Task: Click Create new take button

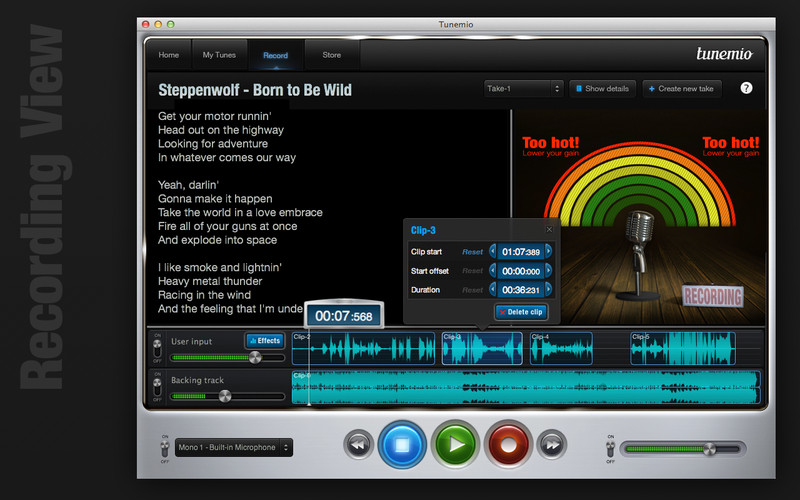Action: pyautogui.click(x=681, y=89)
